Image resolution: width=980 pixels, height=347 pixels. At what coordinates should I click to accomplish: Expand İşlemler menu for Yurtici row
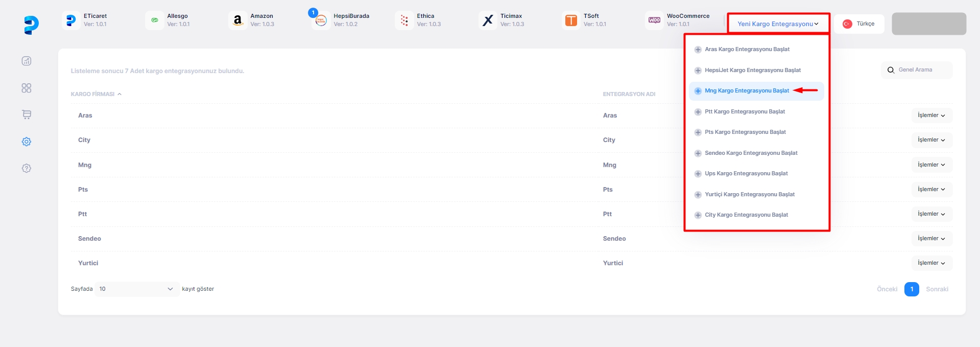[x=931, y=263]
